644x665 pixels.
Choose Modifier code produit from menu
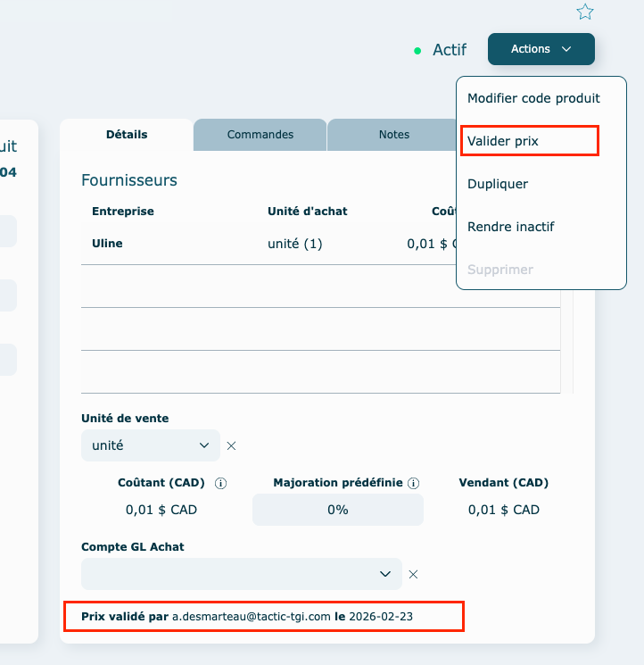(x=533, y=98)
